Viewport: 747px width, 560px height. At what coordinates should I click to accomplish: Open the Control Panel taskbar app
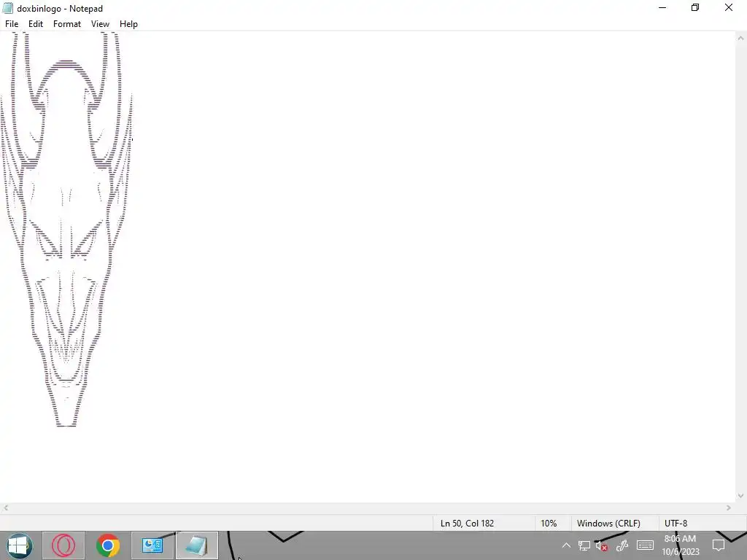click(x=152, y=545)
